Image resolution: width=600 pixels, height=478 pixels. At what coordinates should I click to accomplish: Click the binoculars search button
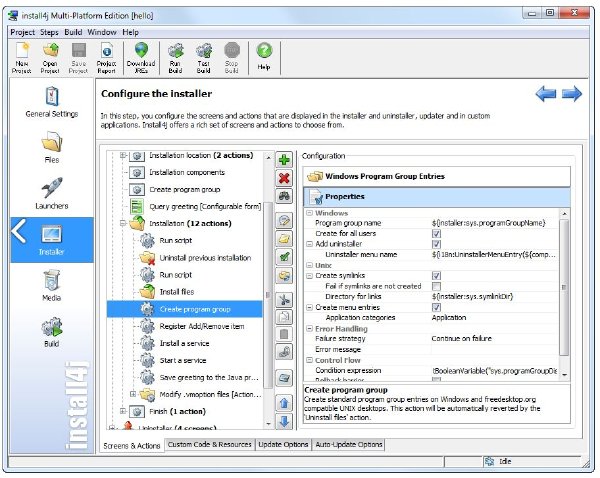284,196
